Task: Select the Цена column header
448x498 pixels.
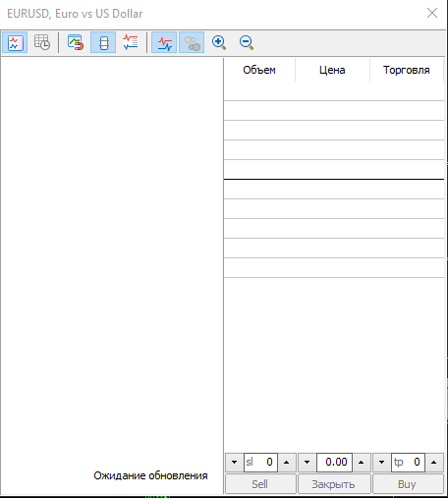Action: click(x=332, y=70)
